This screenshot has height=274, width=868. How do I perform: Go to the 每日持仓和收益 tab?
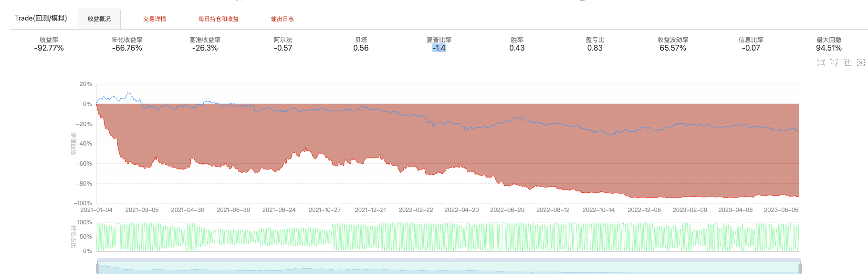pos(219,19)
